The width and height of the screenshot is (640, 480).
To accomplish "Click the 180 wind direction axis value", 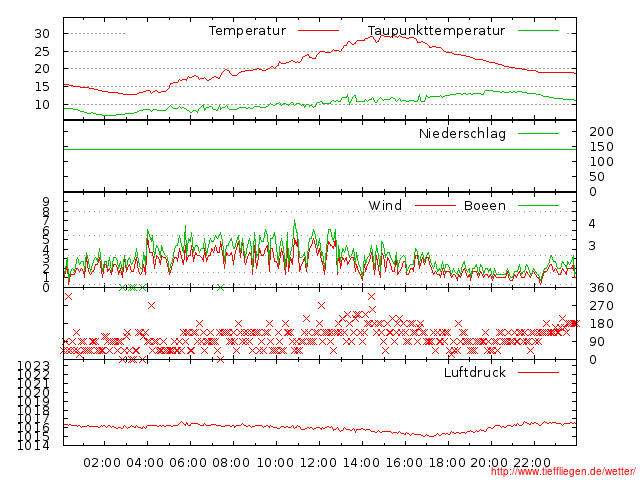I will pos(601,324).
